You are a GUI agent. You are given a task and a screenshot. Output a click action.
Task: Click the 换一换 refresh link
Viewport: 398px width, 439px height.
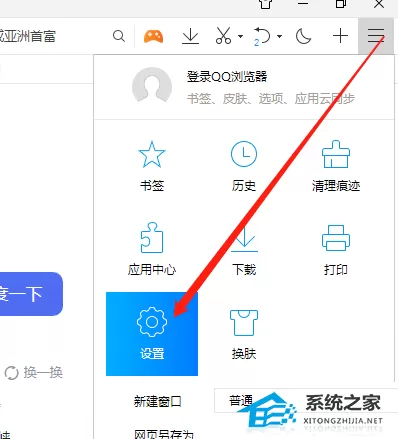click(34, 372)
